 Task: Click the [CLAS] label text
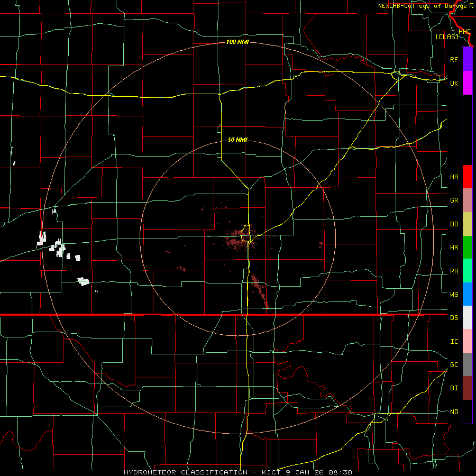coord(447,36)
